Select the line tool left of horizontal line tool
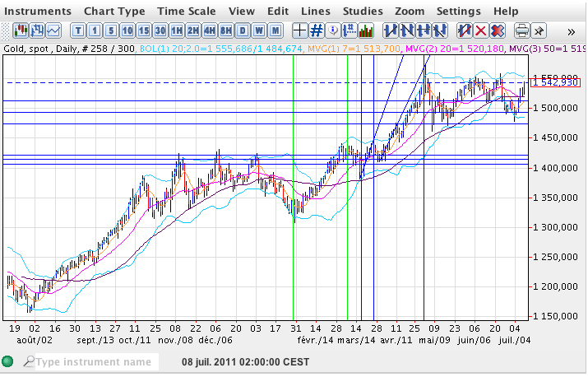The height and width of the screenshot is (377, 588). 407,30
